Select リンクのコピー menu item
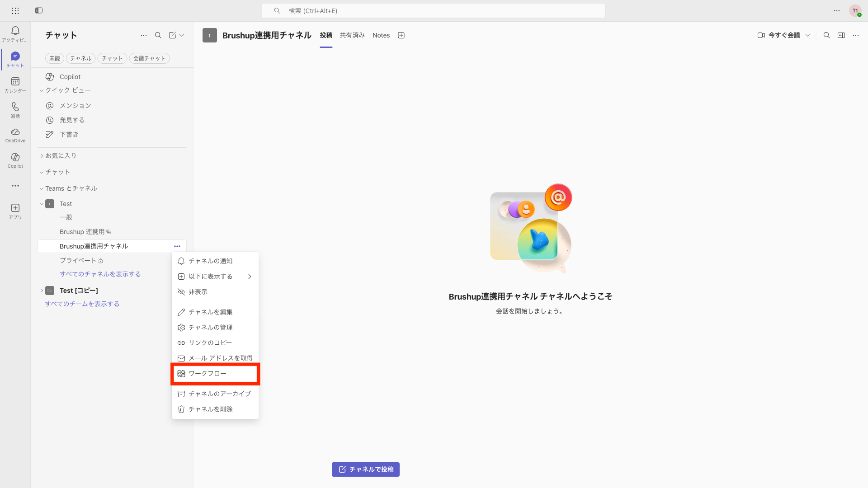868x488 pixels. (215, 343)
